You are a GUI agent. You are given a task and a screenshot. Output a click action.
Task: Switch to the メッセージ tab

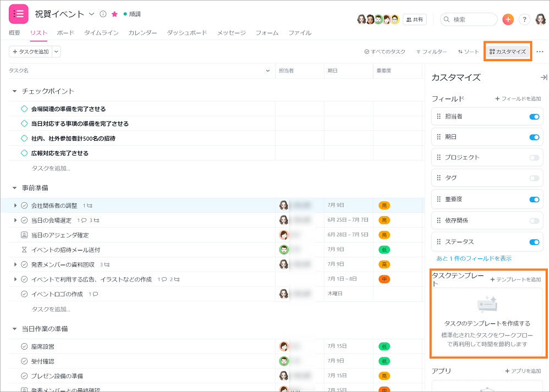pyautogui.click(x=232, y=32)
